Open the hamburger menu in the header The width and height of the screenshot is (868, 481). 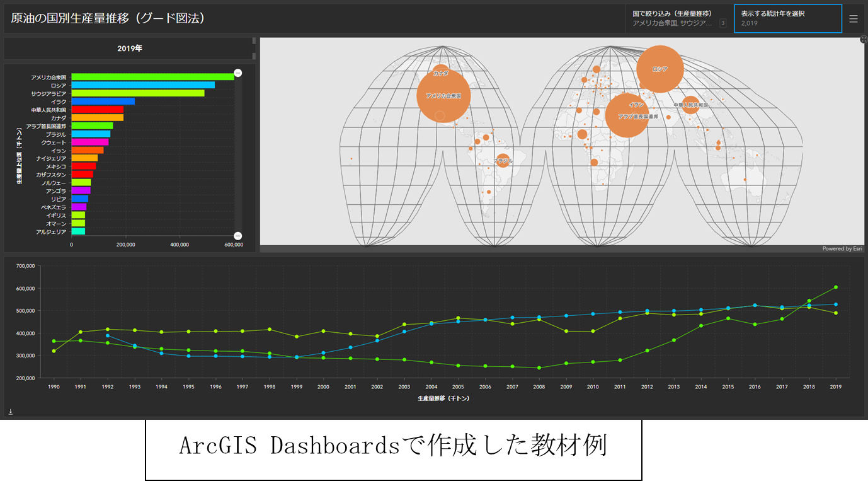tap(854, 19)
